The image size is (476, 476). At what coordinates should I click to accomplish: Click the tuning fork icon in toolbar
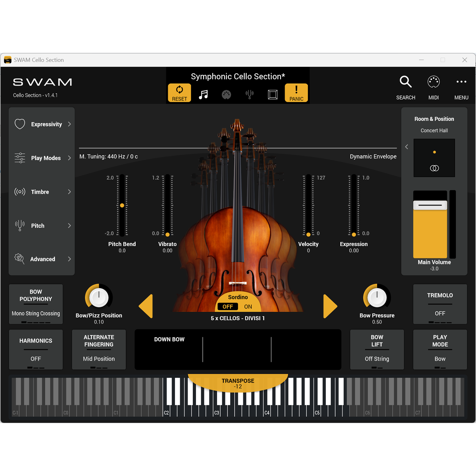250,95
